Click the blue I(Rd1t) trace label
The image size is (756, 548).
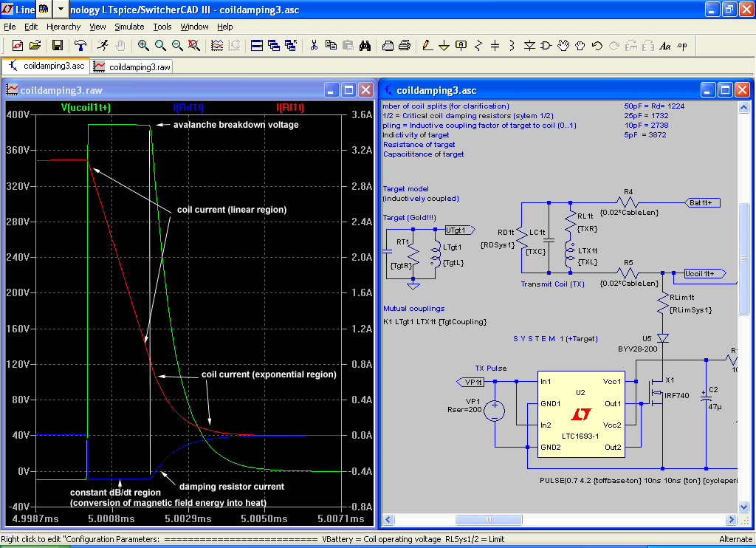point(188,107)
